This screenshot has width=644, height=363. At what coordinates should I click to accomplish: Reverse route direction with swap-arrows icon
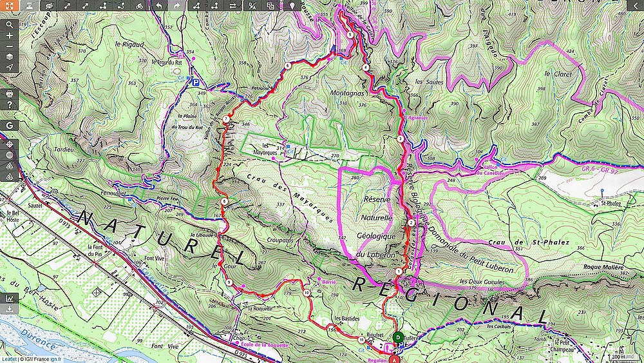click(233, 6)
